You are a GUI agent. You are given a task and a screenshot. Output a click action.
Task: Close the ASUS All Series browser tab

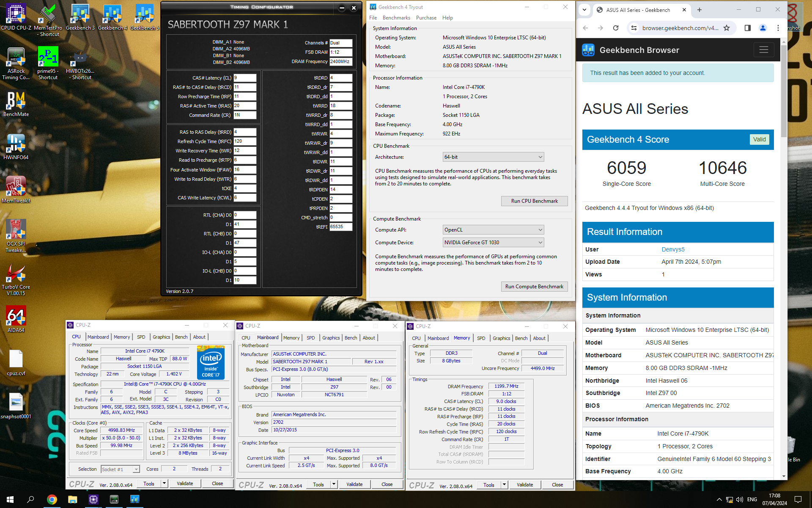684,10
